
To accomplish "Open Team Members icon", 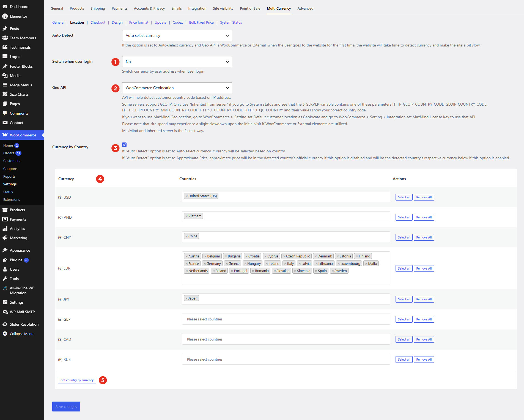I will point(5,38).
